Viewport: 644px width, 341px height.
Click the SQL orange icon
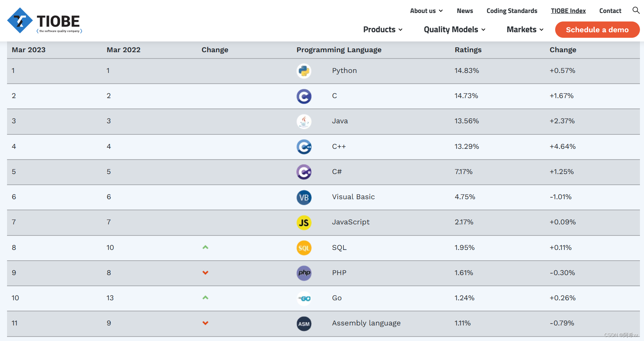(304, 248)
